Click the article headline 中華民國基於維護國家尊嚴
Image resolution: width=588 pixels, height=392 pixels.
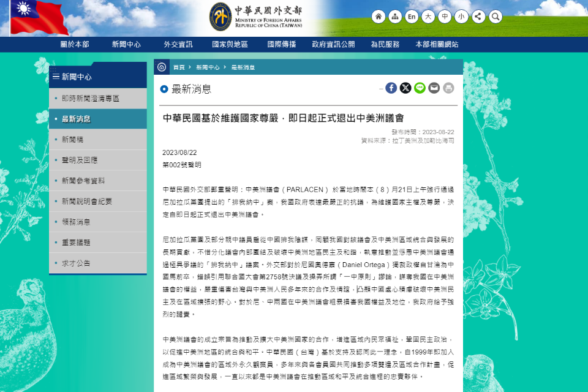283,118
